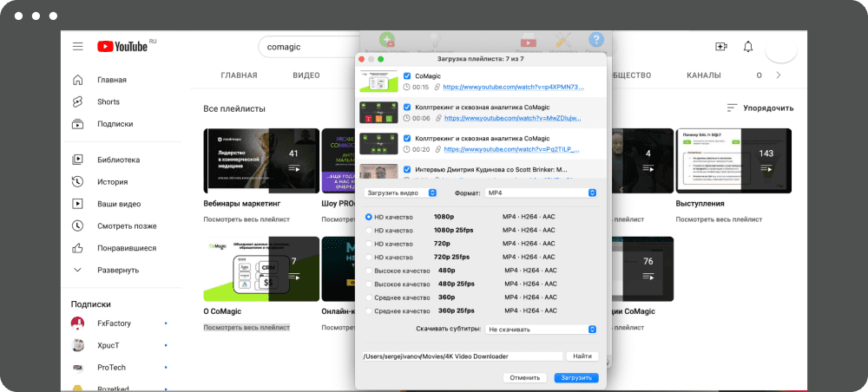Select HD качество 1080p radio button

coord(369,217)
